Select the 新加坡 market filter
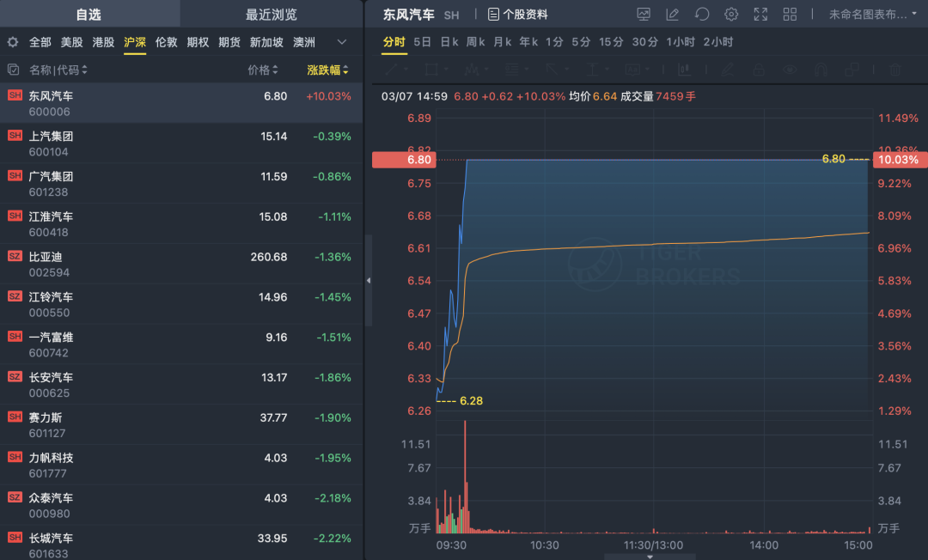The width and height of the screenshot is (928, 560). [266, 42]
